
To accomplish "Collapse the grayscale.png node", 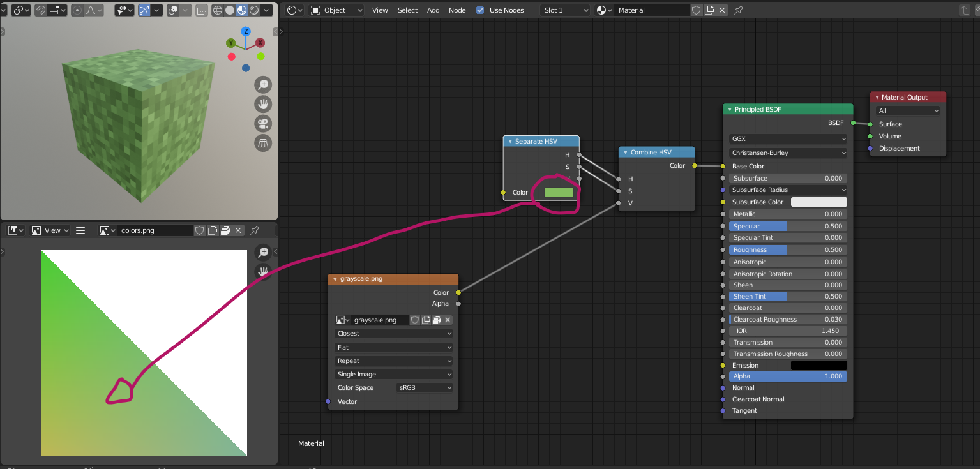I will pos(335,279).
